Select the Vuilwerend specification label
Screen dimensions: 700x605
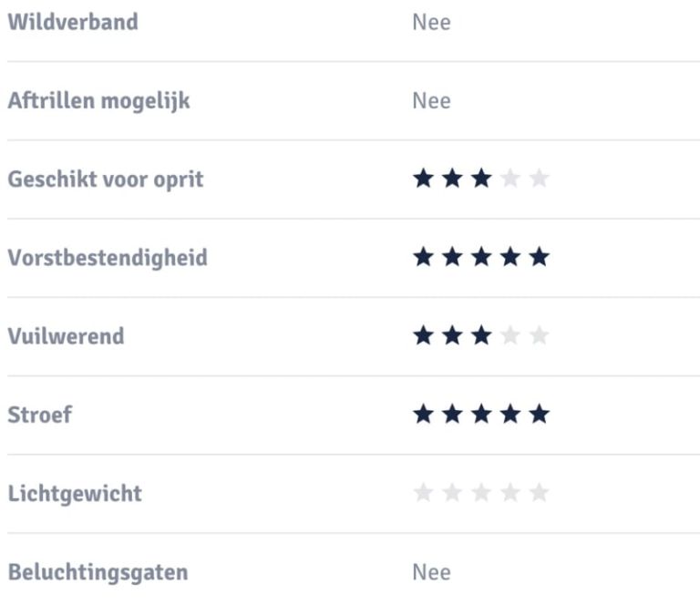click(x=66, y=336)
